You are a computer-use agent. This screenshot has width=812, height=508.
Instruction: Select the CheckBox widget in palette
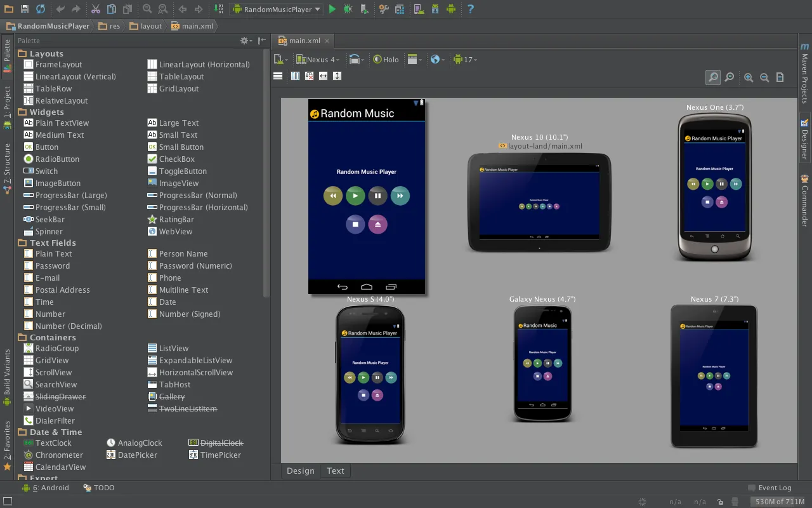(x=171, y=159)
